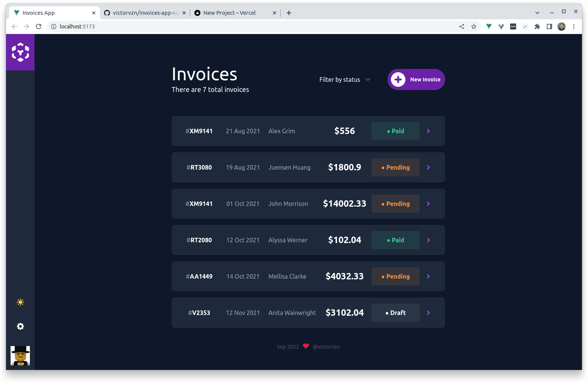Switch to New Project – Vercel tab

[x=230, y=13]
